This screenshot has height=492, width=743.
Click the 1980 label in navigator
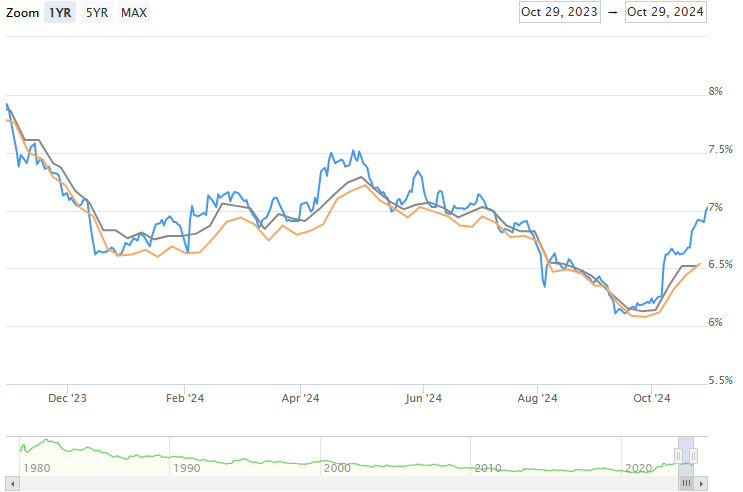pyautogui.click(x=37, y=468)
